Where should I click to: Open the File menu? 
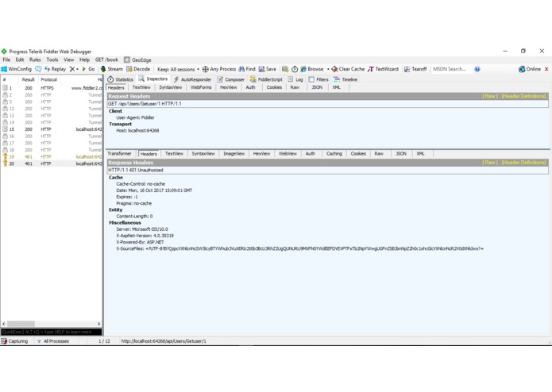(6, 60)
